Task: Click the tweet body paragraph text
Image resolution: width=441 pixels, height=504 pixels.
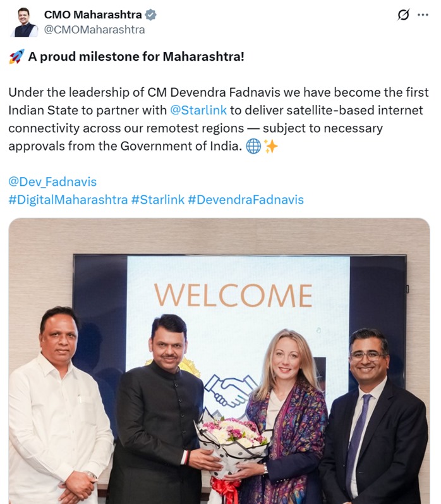Action: [x=219, y=120]
